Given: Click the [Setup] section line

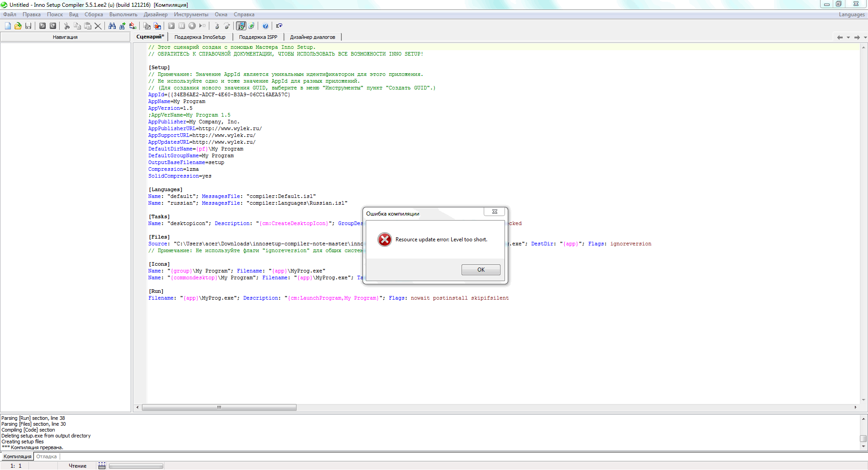Looking at the screenshot, I should pos(159,67).
